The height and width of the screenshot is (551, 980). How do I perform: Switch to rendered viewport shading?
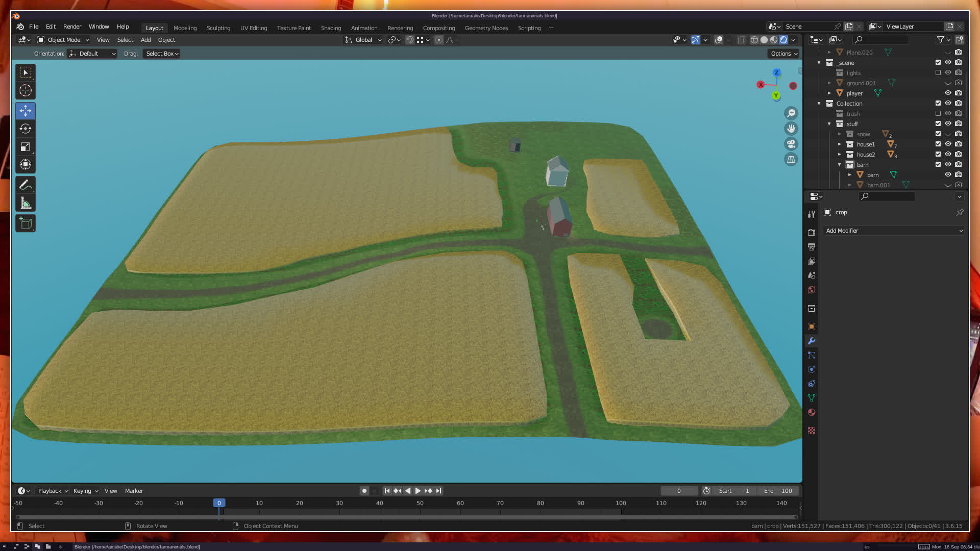click(x=783, y=40)
